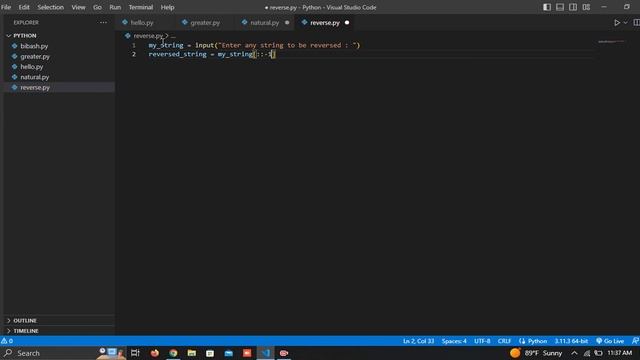Open the Customize Layout icon
640x360 pixels.
coord(586,7)
